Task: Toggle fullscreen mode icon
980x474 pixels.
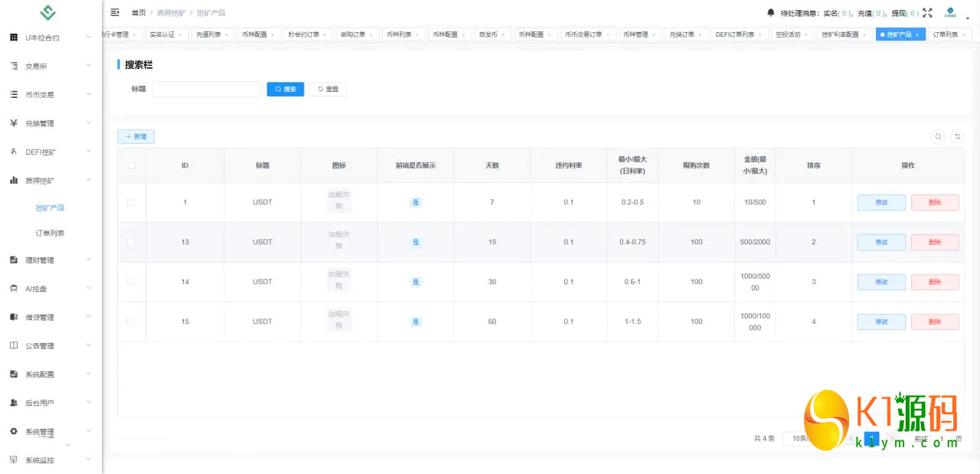Action: 928,12
